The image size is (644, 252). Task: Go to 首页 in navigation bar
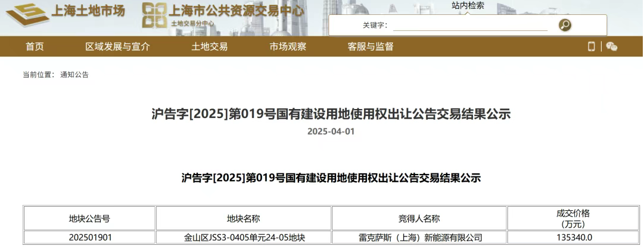pyautogui.click(x=35, y=46)
